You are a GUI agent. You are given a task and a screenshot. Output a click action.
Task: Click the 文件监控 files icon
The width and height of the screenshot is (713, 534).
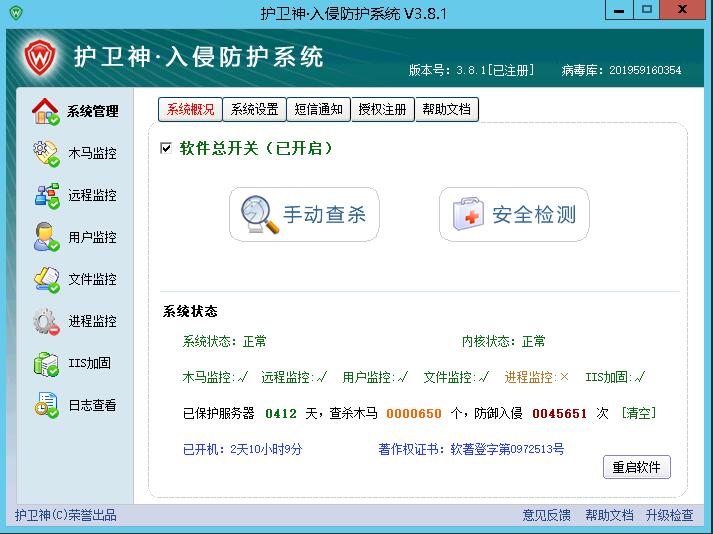pyautogui.click(x=46, y=279)
